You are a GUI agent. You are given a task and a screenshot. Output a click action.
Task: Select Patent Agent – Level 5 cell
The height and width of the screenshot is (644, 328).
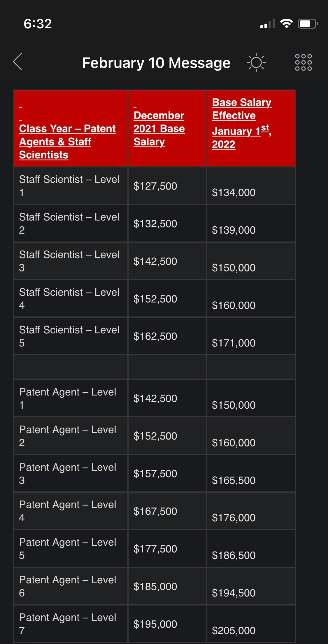71,549
